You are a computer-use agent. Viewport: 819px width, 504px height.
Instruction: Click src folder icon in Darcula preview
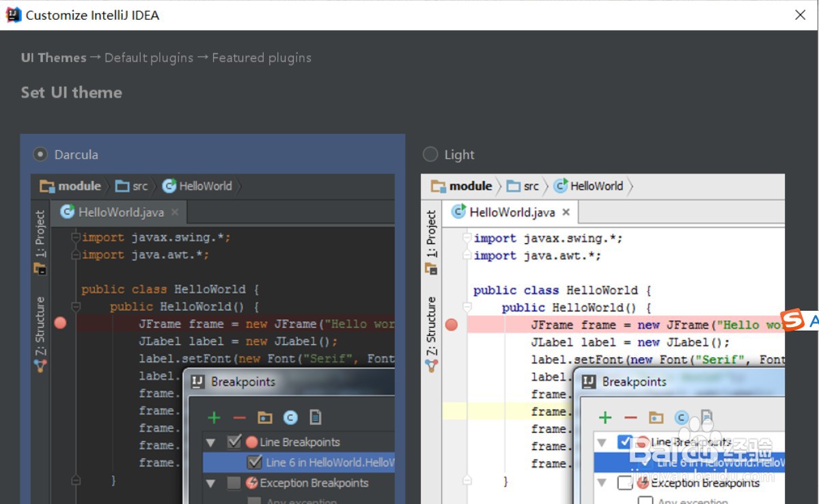122,186
